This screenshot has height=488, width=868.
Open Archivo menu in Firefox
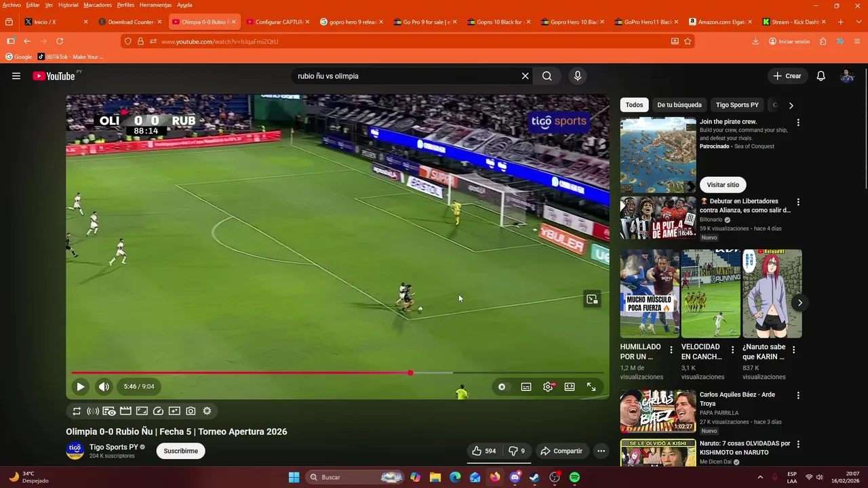pyautogui.click(x=12, y=5)
